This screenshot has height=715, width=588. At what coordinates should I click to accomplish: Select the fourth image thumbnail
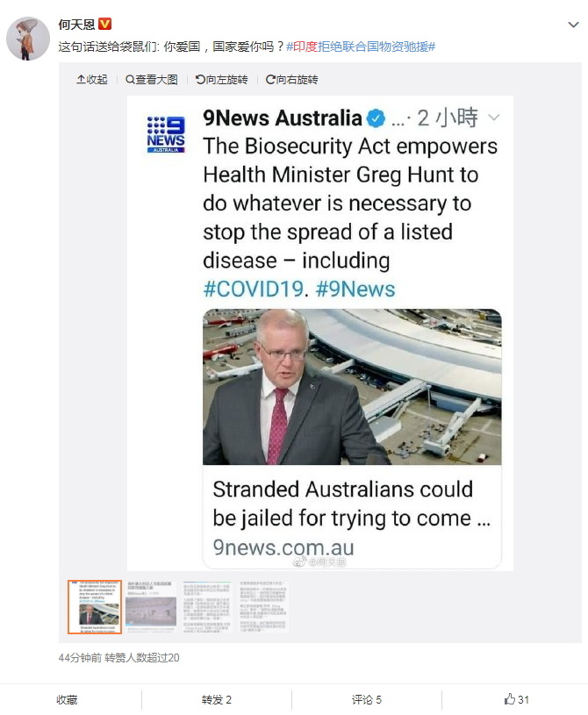coord(263,606)
